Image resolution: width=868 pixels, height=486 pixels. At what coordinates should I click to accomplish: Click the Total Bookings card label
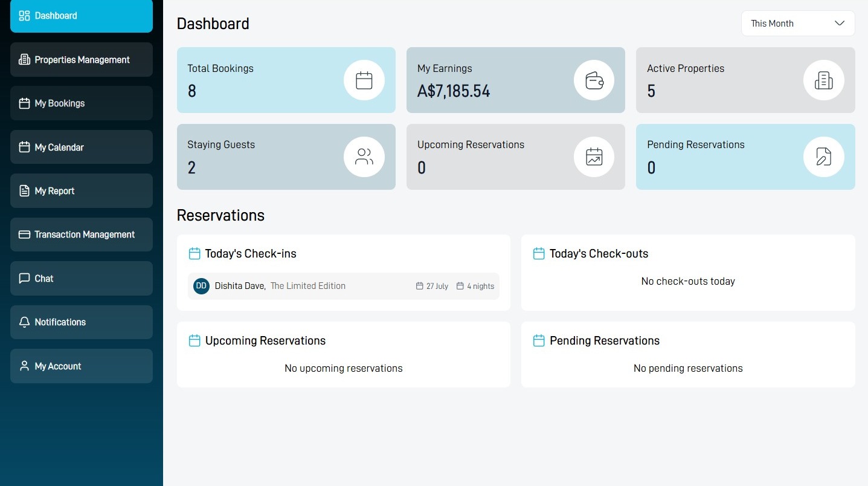coord(220,68)
